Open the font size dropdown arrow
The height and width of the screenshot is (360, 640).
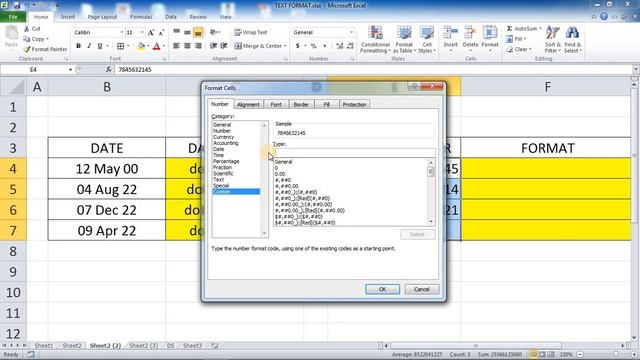(x=142, y=32)
